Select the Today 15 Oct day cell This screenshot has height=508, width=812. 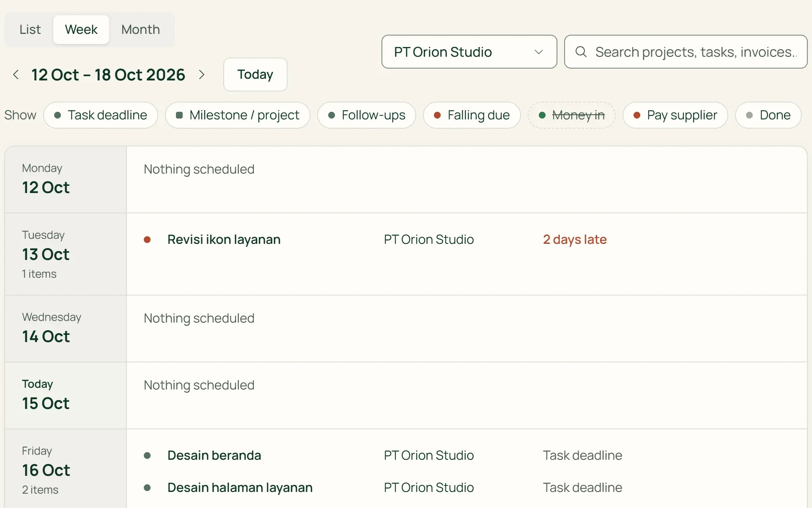tap(66, 395)
